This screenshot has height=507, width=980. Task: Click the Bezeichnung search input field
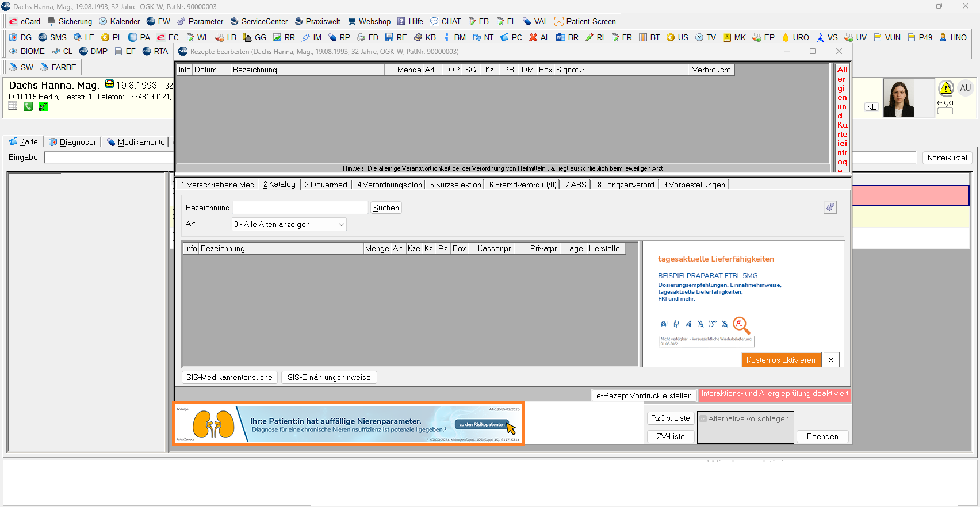[x=300, y=208]
